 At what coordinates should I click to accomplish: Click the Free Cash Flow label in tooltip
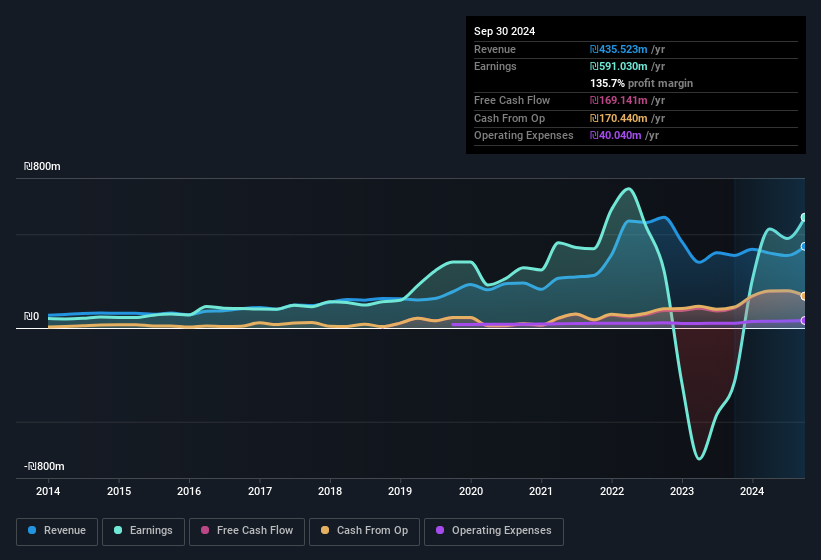[512, 100]
